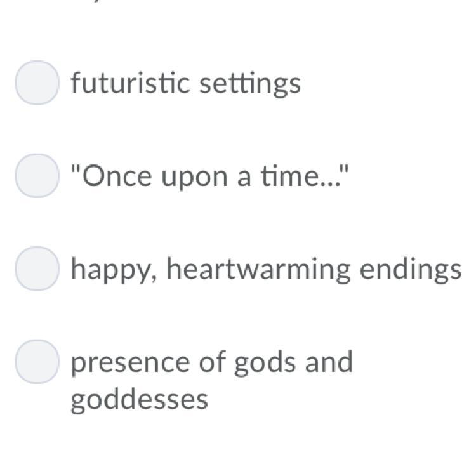Click the "happy, heartwarming endings" answer text

266,269
